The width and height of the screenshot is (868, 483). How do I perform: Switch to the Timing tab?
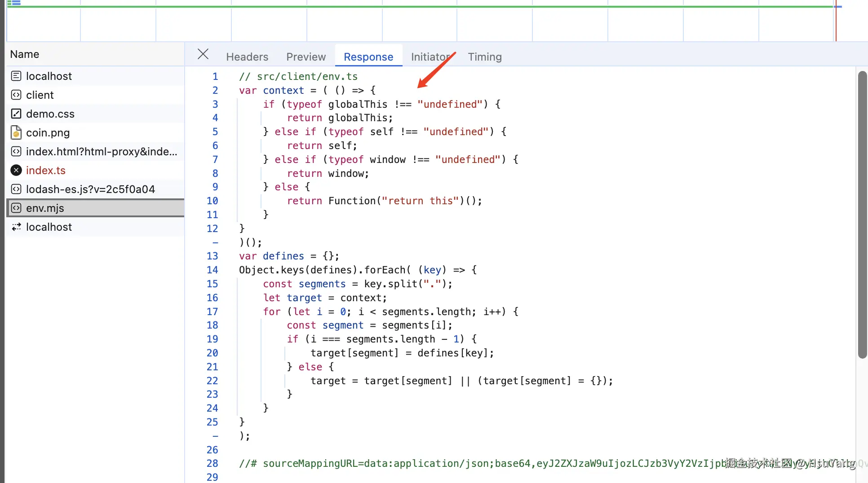click(x=485, y=57)
